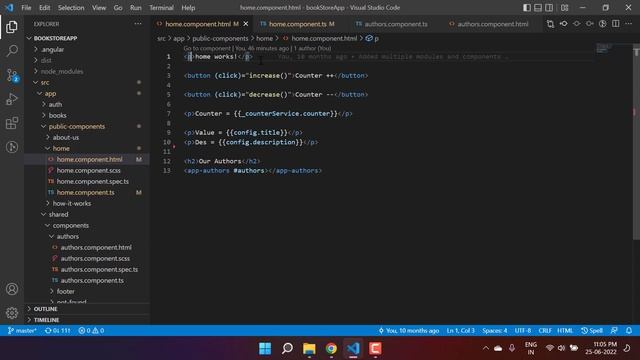Expand the node_modules folder
This screenshot has height=360, width=640.
[x=62, y=71]
